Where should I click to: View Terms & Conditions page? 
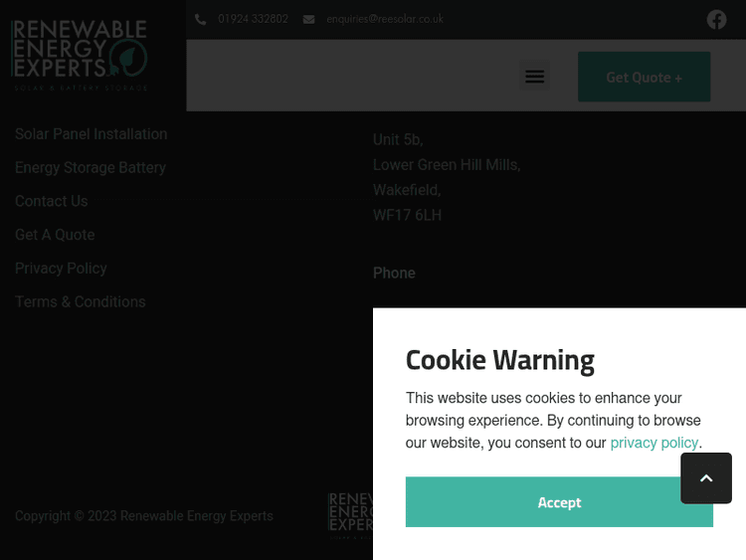[x=80, y=301]
